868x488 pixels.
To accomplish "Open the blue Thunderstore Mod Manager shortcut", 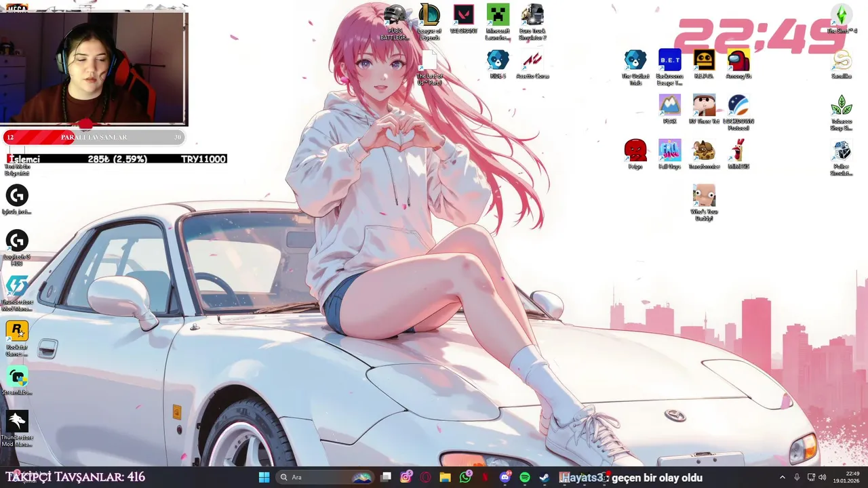I will point(17,293).
